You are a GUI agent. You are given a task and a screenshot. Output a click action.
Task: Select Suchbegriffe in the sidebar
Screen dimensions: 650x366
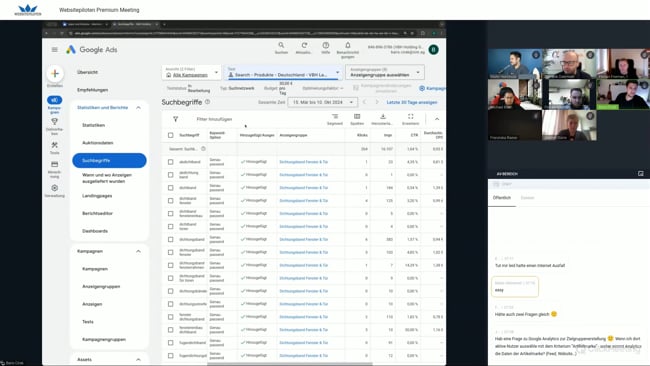[x=109, y=160]
